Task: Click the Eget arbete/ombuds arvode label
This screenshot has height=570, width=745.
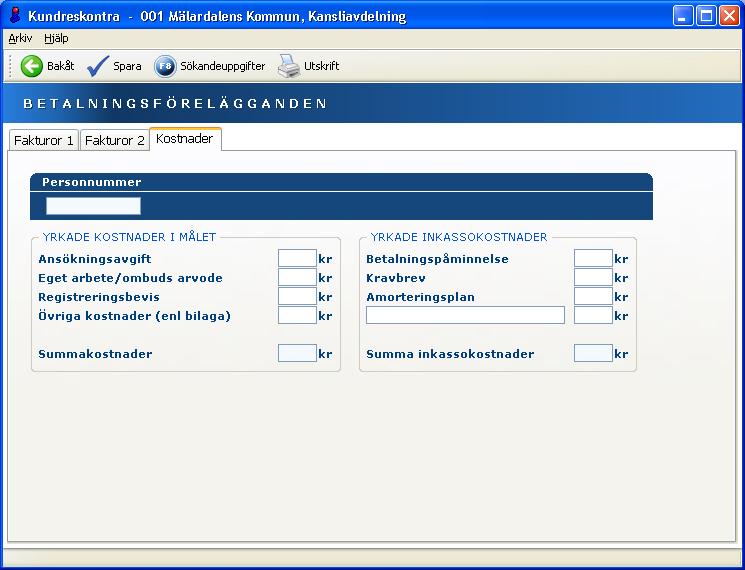Action: (130, 278)
